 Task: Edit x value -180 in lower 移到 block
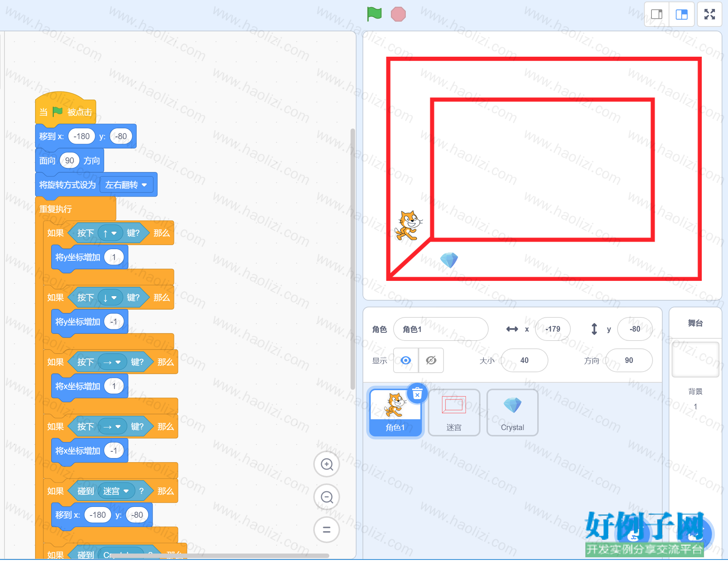(98, 515)
